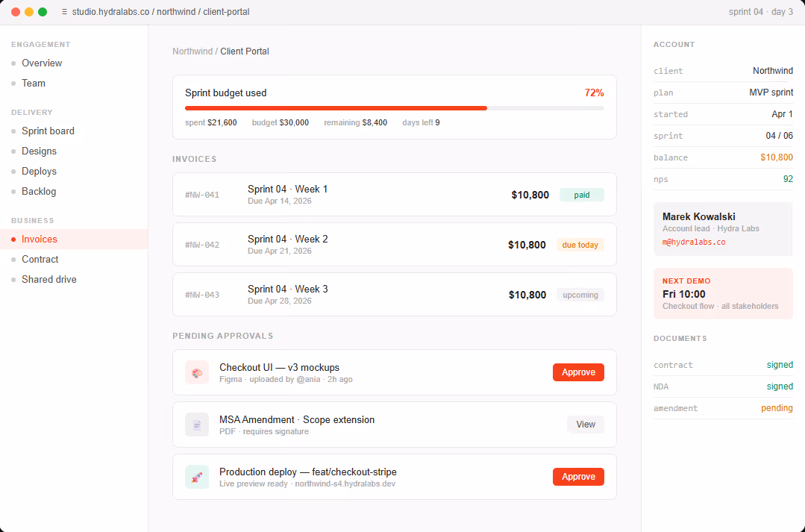Open invoice #NW-043 row
Viewport: 805px width, 532px height.
(x=394, y=294)
